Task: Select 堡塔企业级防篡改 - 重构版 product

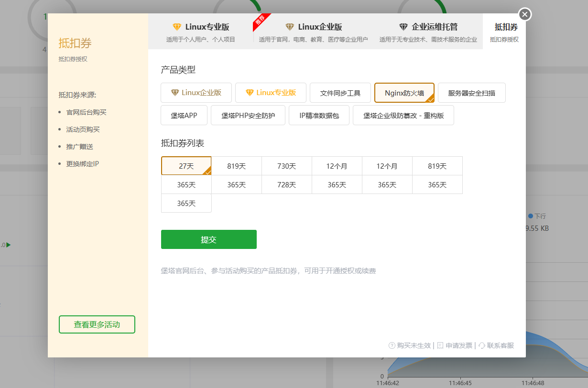Action: [403, 115]
